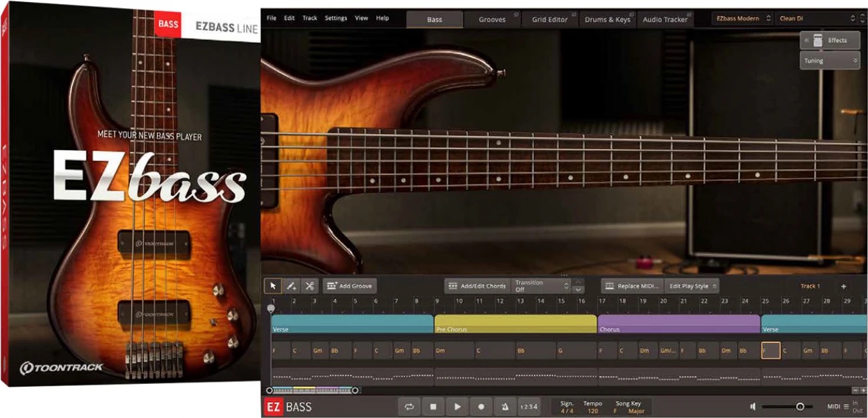Select the pencil draw tool

pyautogui.click(x=291, y=286)
